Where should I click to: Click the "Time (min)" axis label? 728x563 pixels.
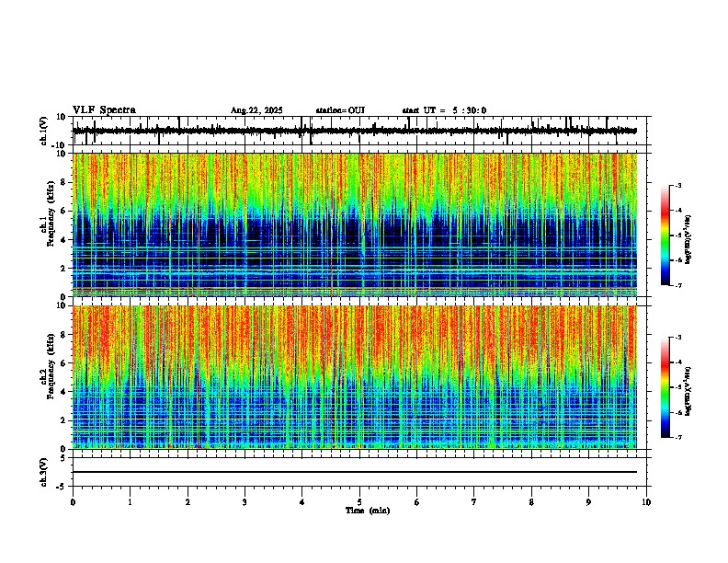[x=368, y=511]
